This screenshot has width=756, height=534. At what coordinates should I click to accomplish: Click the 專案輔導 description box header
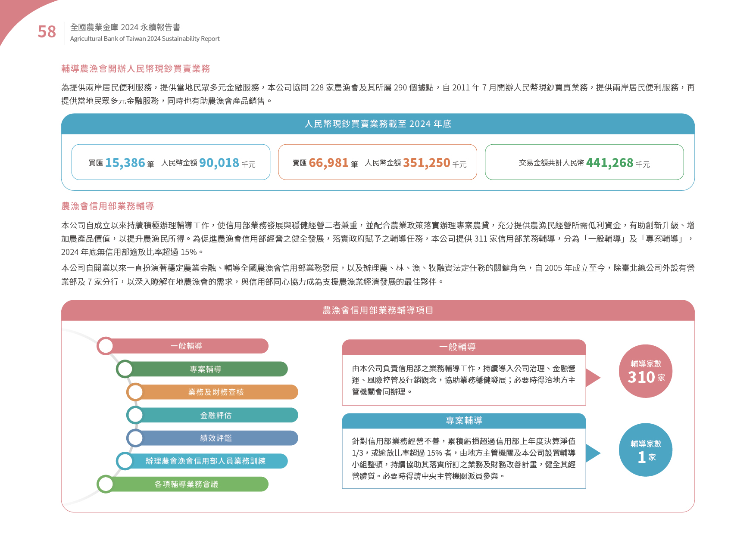pos(464,421)
